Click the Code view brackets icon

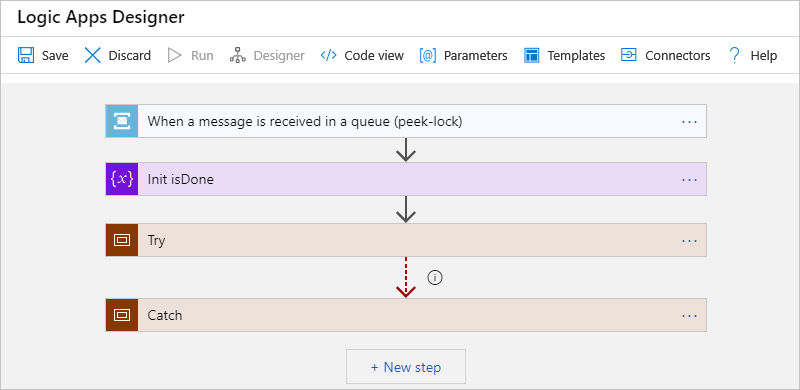329,55
